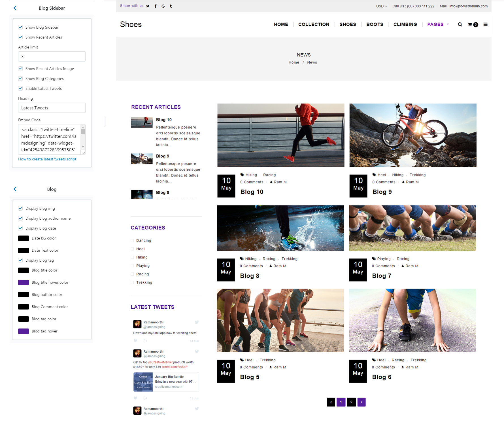The width and height of the screenshot is (504, 426).
Task: Toggle Enable Latest Tweets checkbox
Action: [x=20, y=88]
